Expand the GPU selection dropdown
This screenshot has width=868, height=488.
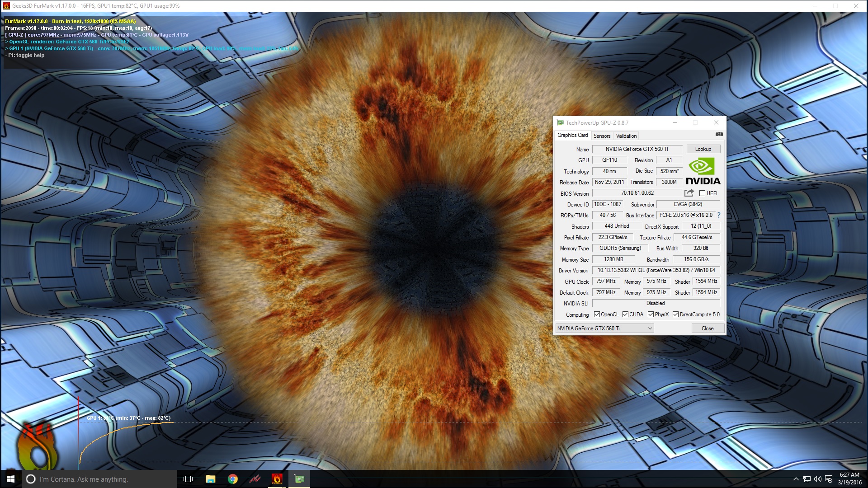pyautogui.click(x=650, y=328)
